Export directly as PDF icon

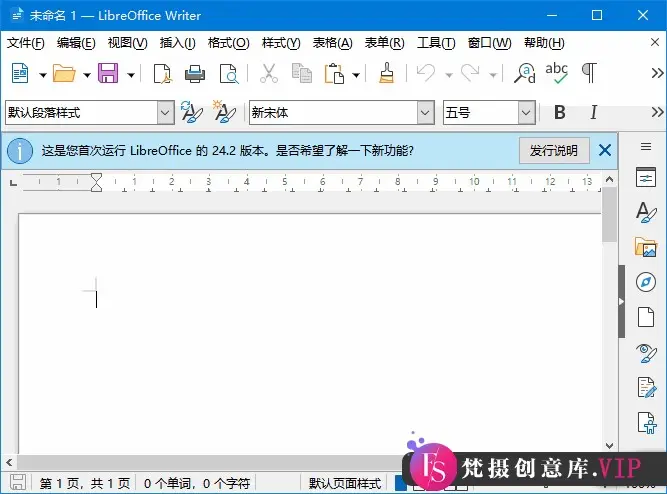pos(162,74)
